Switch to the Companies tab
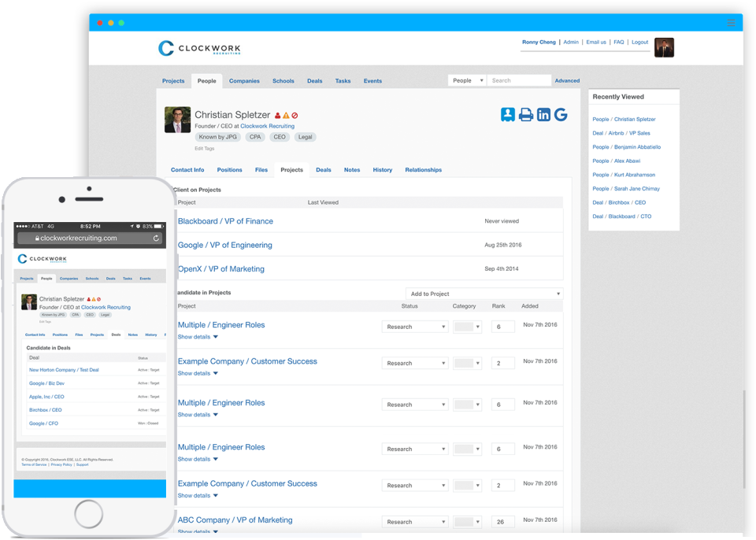Viewport: 756px width, 540px height. pyautogui.click(x=244, y=80)
